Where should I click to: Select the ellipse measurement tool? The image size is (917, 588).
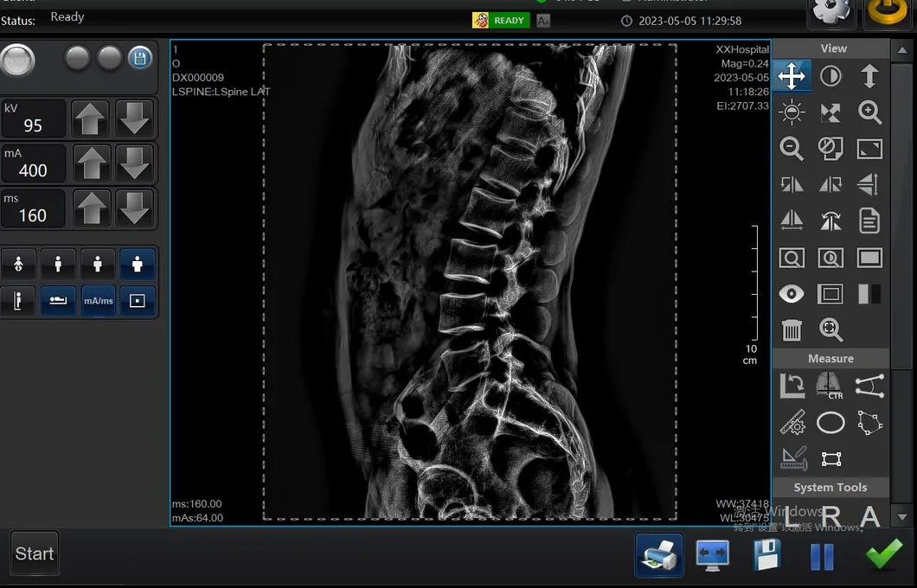[830, 423]
